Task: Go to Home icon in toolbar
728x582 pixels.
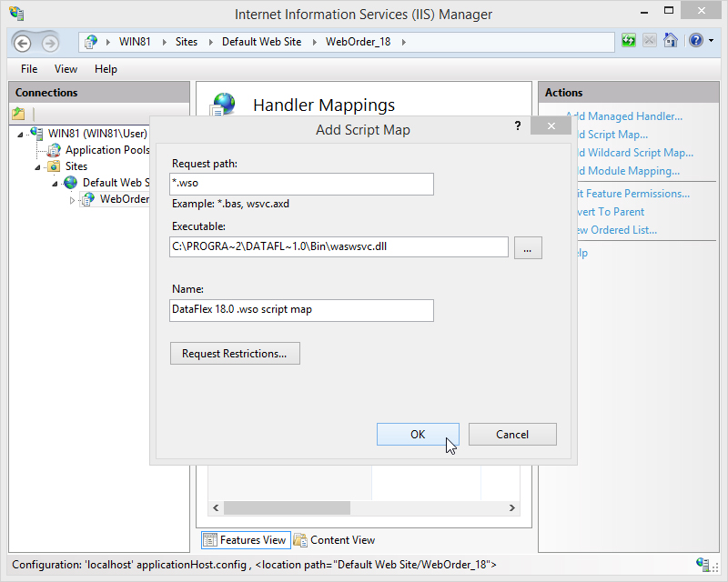Action: coord(671,40)
